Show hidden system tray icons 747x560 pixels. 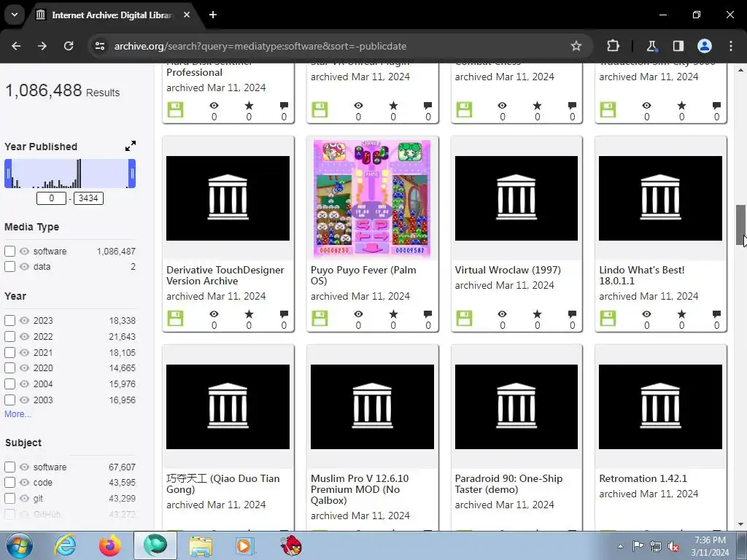click(620, 546)
